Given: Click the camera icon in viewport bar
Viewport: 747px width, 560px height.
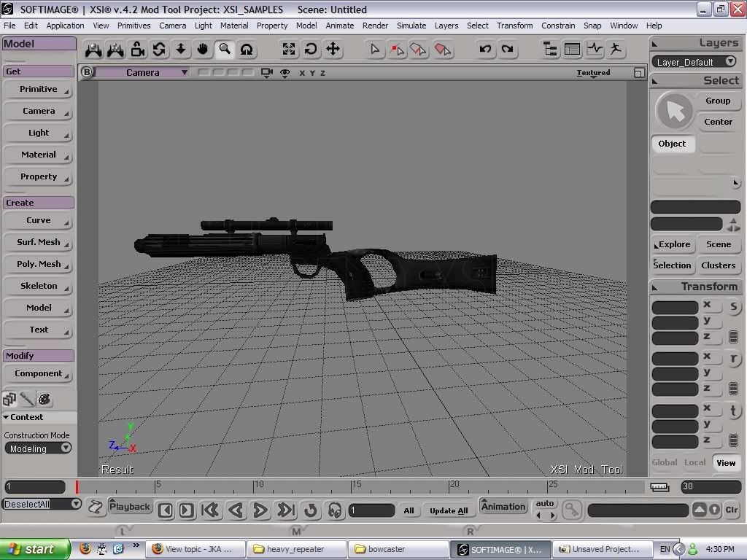Looking at the screenshot, I should 267,73.
